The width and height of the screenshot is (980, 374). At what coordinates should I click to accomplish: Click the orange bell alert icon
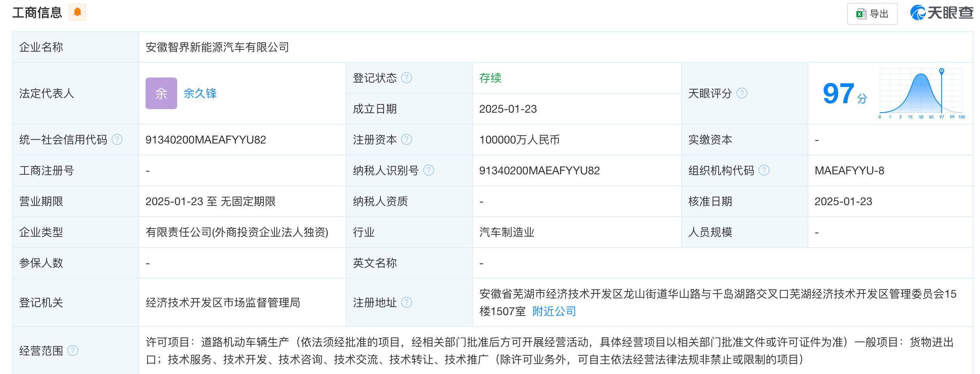click(78, 12)
